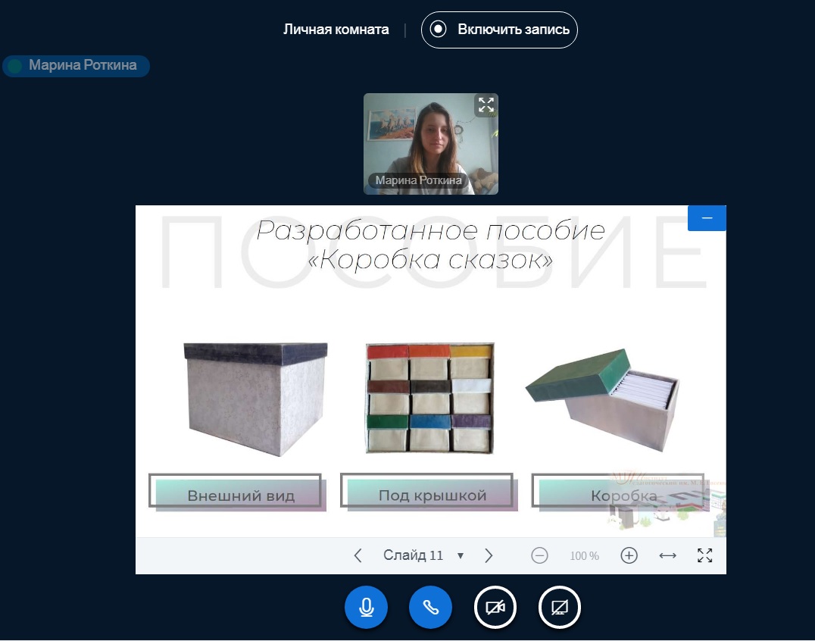Screen dimensions: 815x644
Task: Zoom in on the presentation
Action: click(x=629, y=556)
